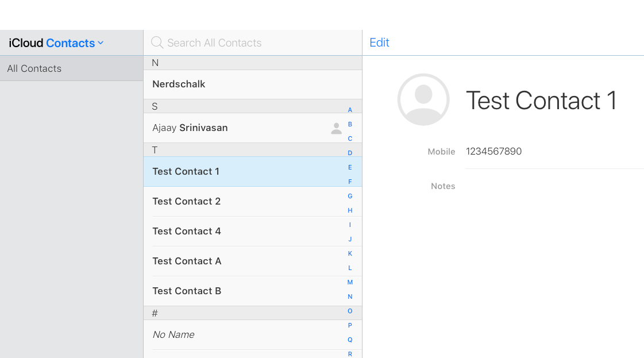This screenshot has width=644, height=358.
Task: Click the Edit button for contact
Action: pos(379,43)
